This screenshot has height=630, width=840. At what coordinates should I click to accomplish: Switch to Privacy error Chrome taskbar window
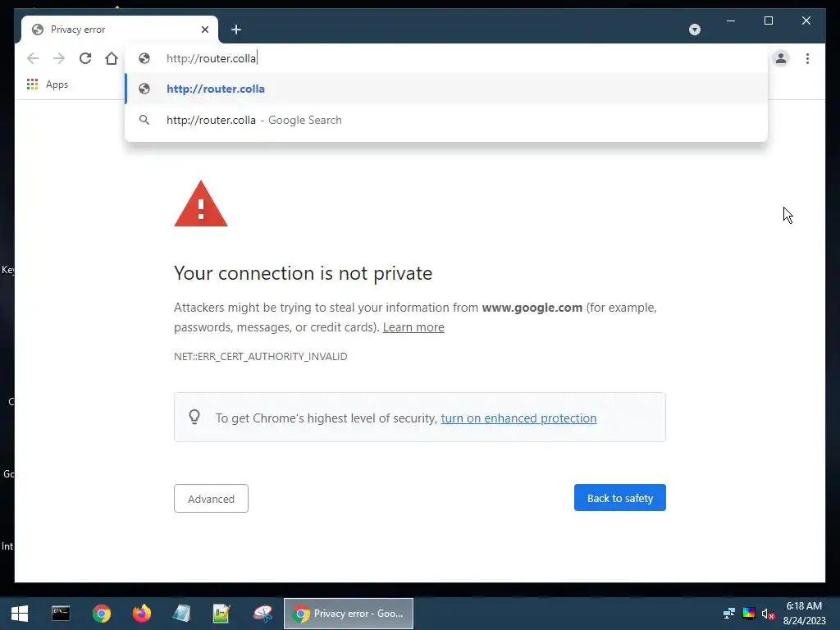coord(348,614)
